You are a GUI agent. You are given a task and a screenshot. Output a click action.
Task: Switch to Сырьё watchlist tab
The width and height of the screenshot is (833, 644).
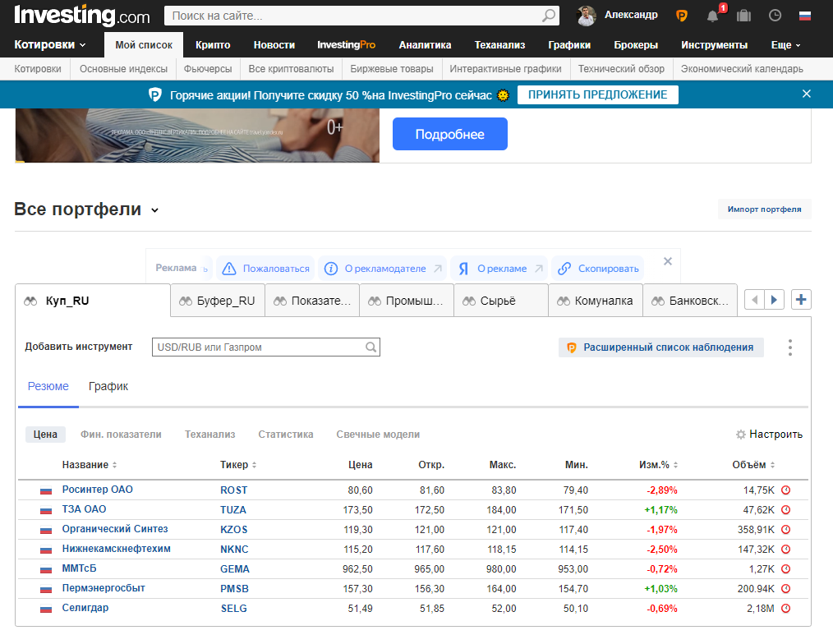pos(501,301)
